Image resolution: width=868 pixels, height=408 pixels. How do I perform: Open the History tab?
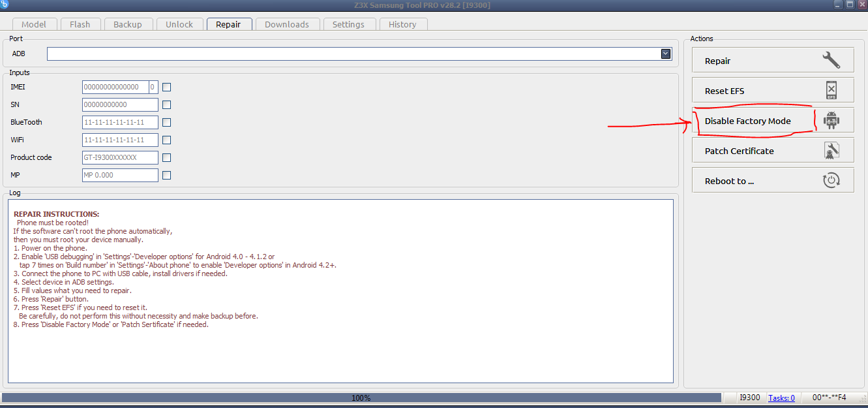tap(402, 24)
